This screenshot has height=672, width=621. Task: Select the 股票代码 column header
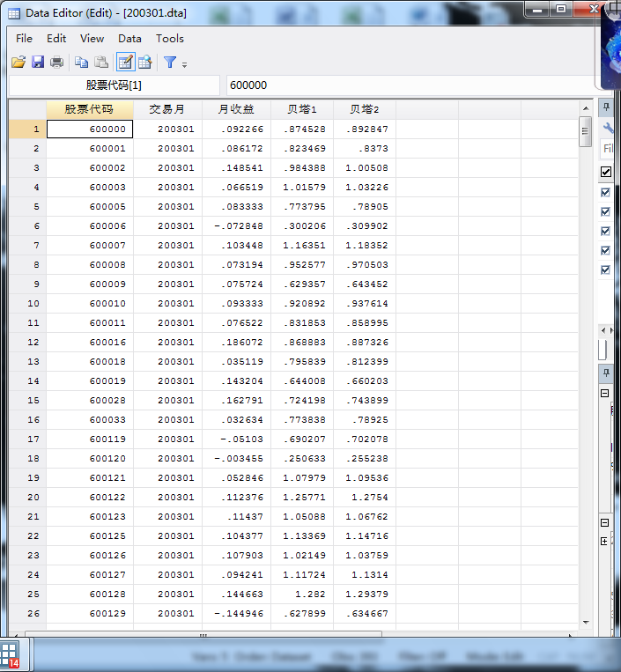click(90, 109)
